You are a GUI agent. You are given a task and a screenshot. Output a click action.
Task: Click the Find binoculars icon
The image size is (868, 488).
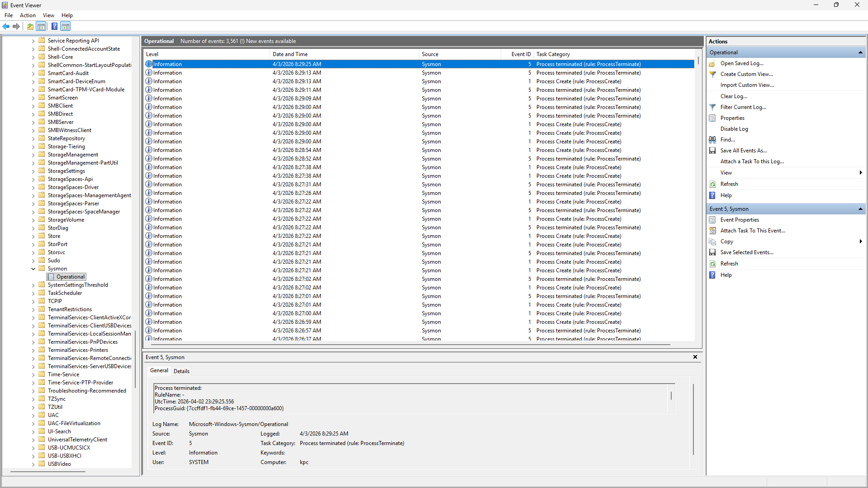[x=712, y=140]
